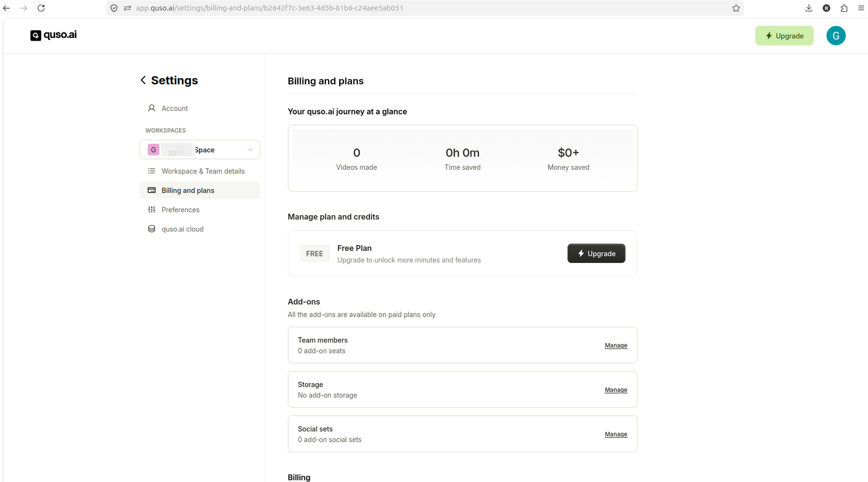This screenshot has height=482, width=868.
Task: Click the Preferences sliders icon
Action: [152, 210]
